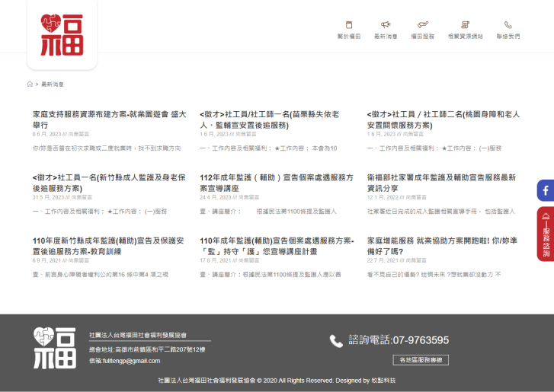Open job post 社工員/社工師二名 桃園身障
This screenshot has width=554, height=392.
[x=443, y=120]
